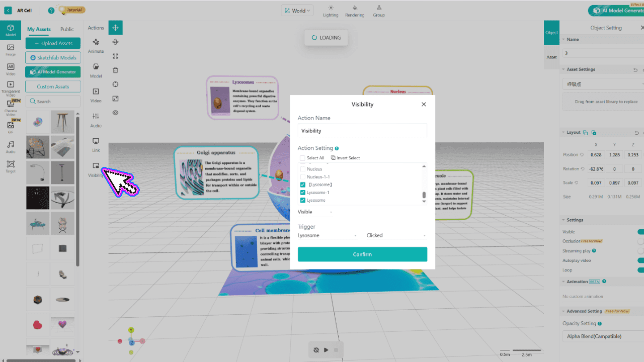
Task: Open the Lighting settings icon
Action: click(x=331, y=8)
